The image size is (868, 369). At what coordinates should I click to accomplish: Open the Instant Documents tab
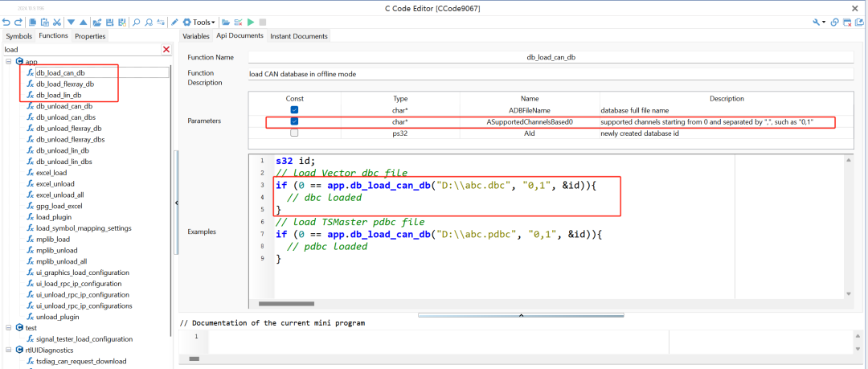(x=299, y=36)
